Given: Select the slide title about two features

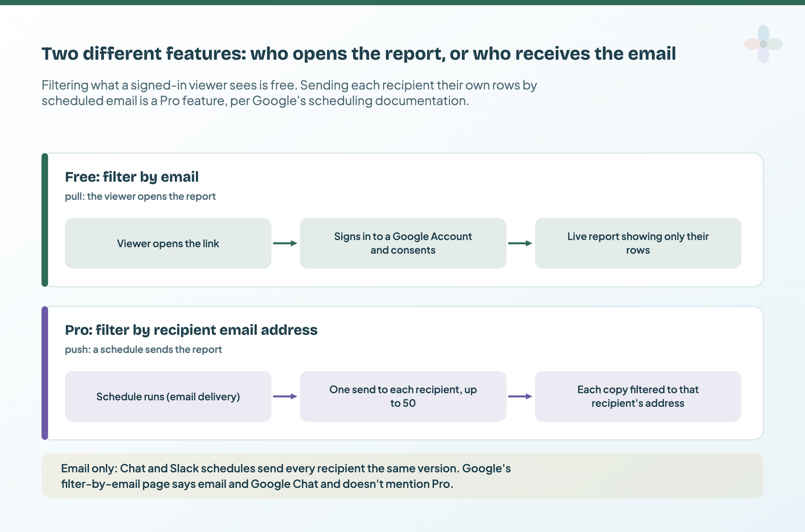Looking at the screenshot, I should click(359, 54).
